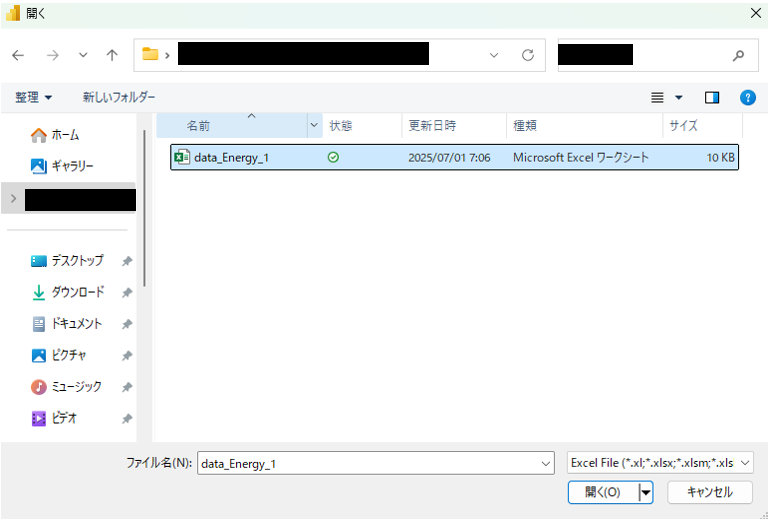The height and width of the screenshot is (520, 770).
Task: Click the 開く(O) button
Action: coord(603,492)
